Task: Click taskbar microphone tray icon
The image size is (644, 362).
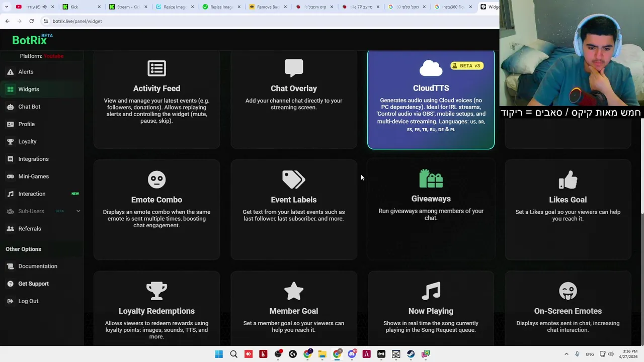Action: point(577,354)
